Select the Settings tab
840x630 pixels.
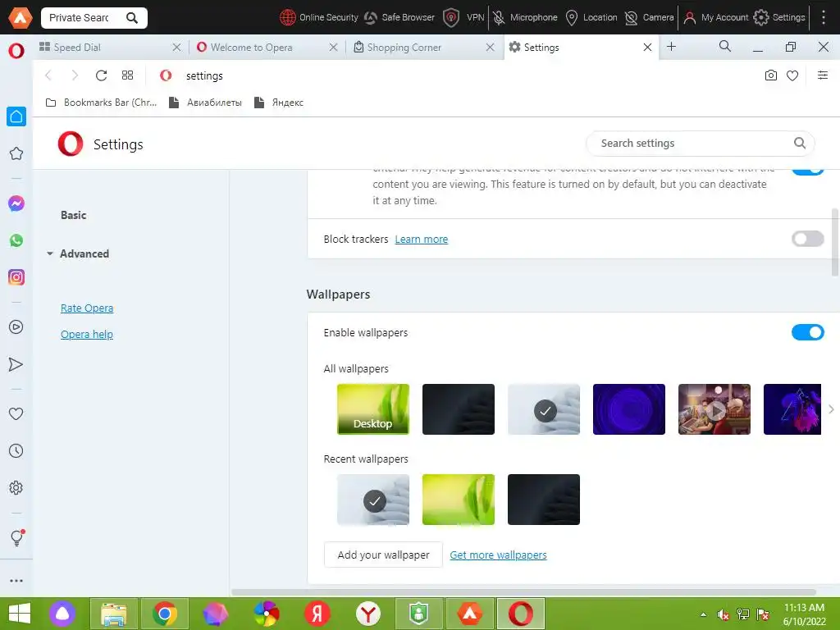pos(581,47)
